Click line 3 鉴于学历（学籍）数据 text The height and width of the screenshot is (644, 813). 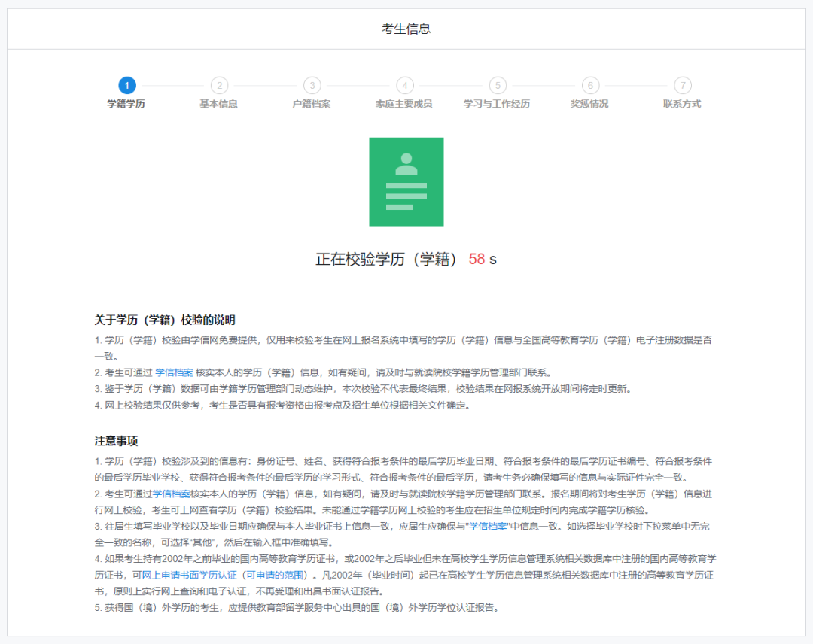point(364,389)
